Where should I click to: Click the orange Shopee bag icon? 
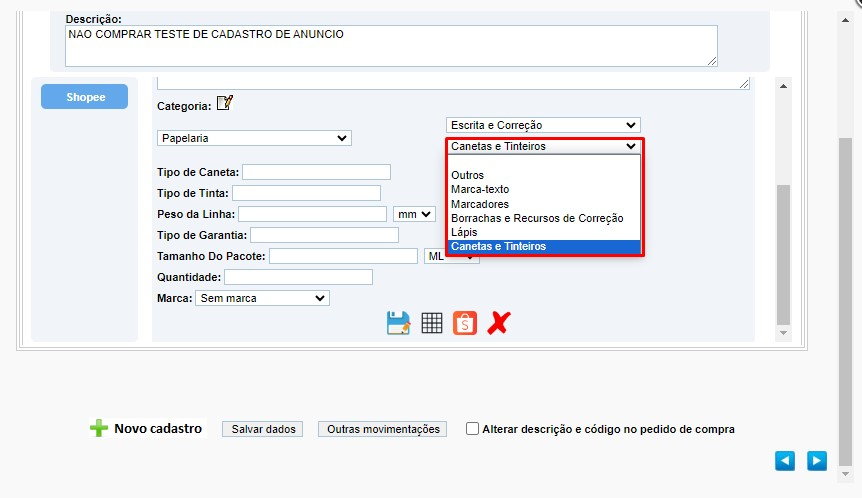(465, 323)
